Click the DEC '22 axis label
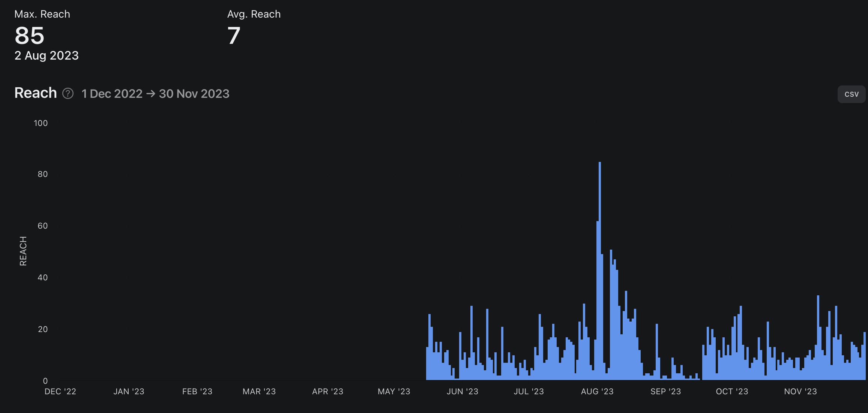868x413 pixels. 60,392
